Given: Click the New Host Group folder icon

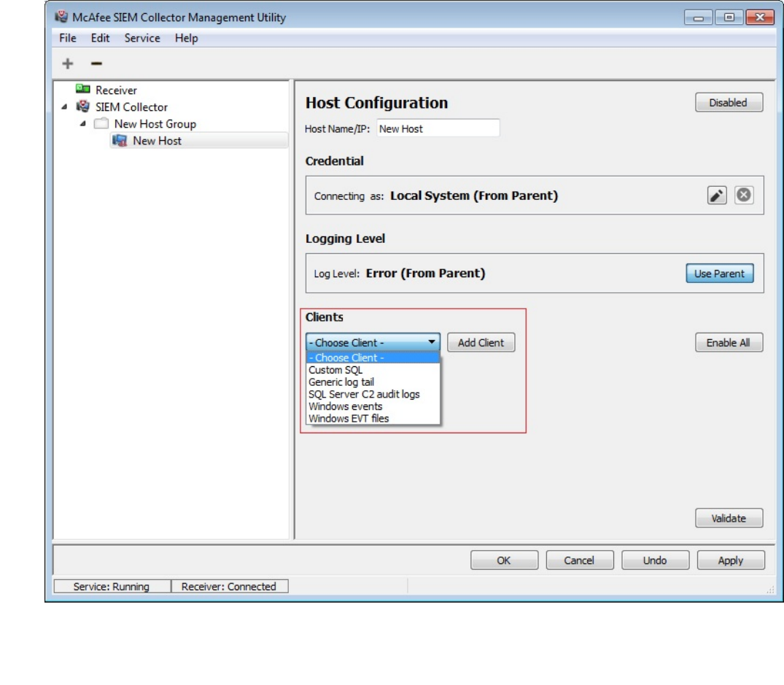Looking at the screenshot, I should 101,123.
